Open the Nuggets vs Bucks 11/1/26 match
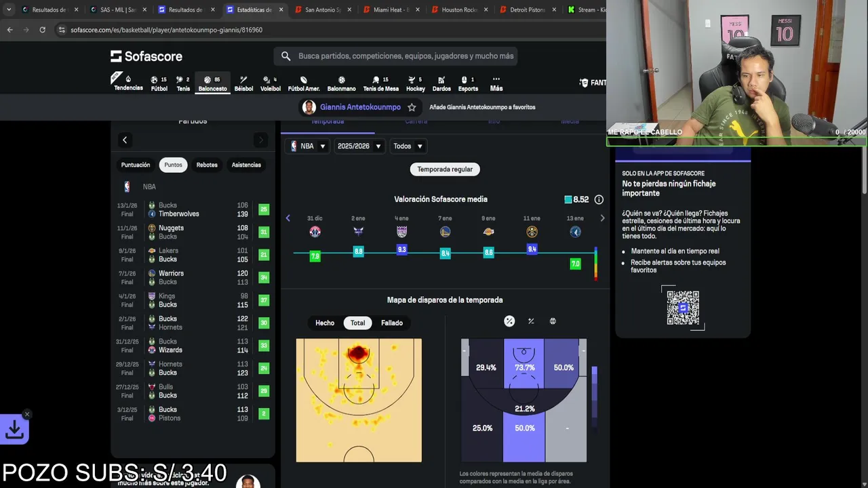868x488 pixels. [x=193, y=232]
